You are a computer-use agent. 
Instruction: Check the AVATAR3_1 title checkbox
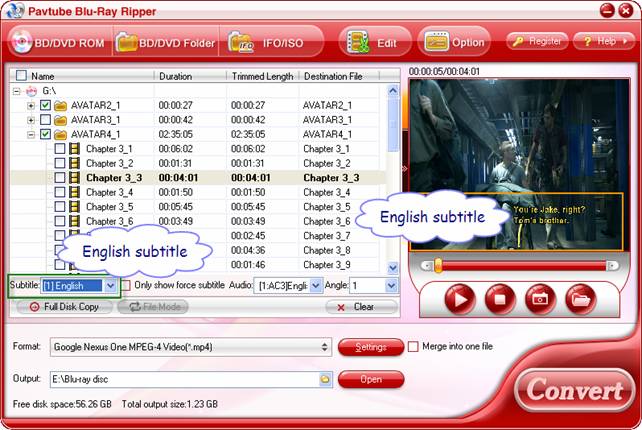pyautogui.click(x=45, y=120)
